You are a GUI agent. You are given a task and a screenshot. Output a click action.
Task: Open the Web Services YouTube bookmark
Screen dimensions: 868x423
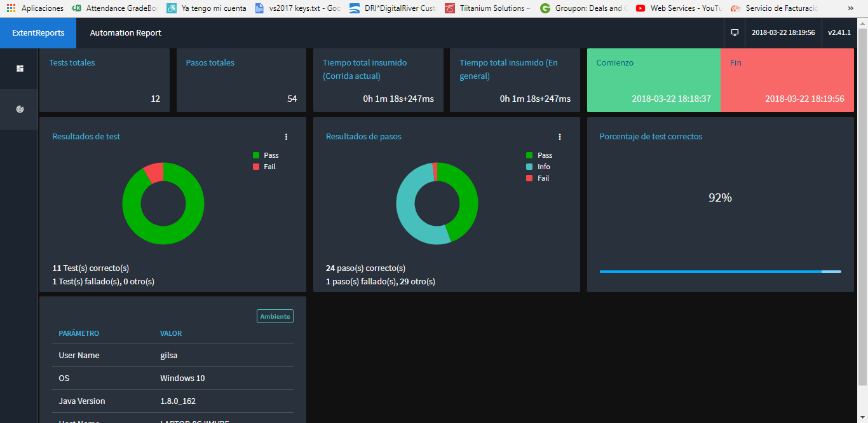679,8
